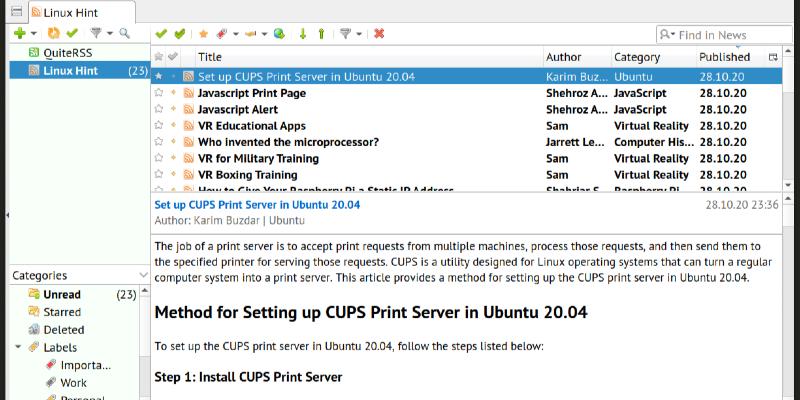Screen dimensions: 800x400
Task: Toggle the star on Javascript Print Page
Action: tap(159, 93)
